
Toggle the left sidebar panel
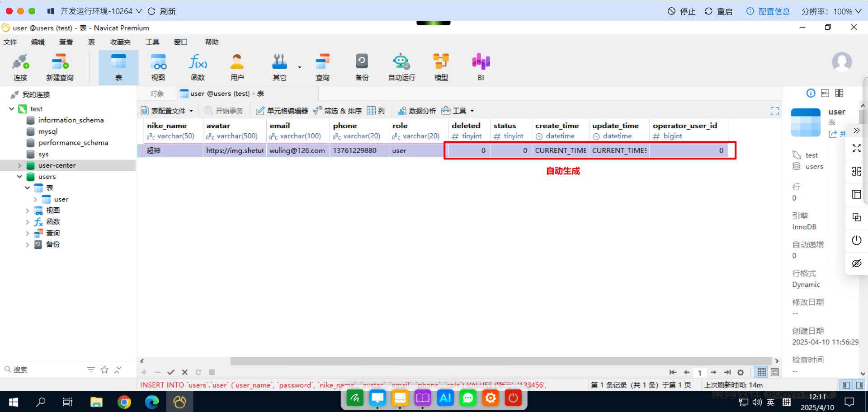pyautogui.click(x=846, y=385)
